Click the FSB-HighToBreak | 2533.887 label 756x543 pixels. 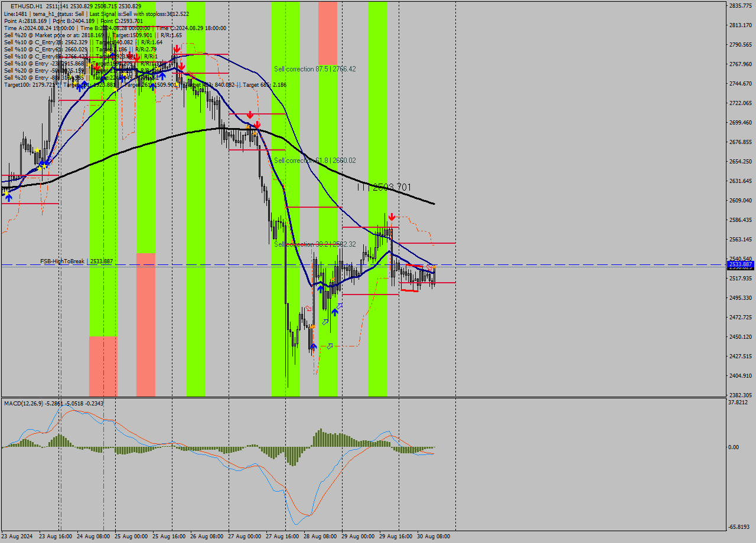click(76, 261)
